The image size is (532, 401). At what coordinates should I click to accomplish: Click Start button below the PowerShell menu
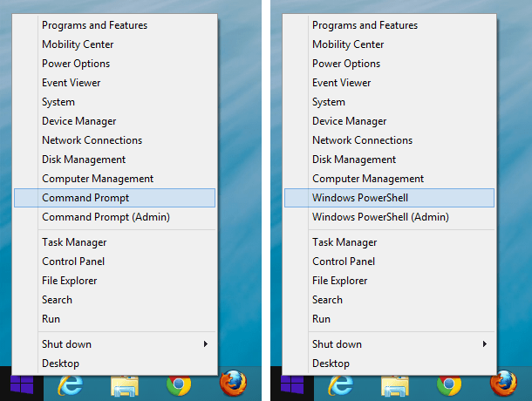click(x=292, y=384)
